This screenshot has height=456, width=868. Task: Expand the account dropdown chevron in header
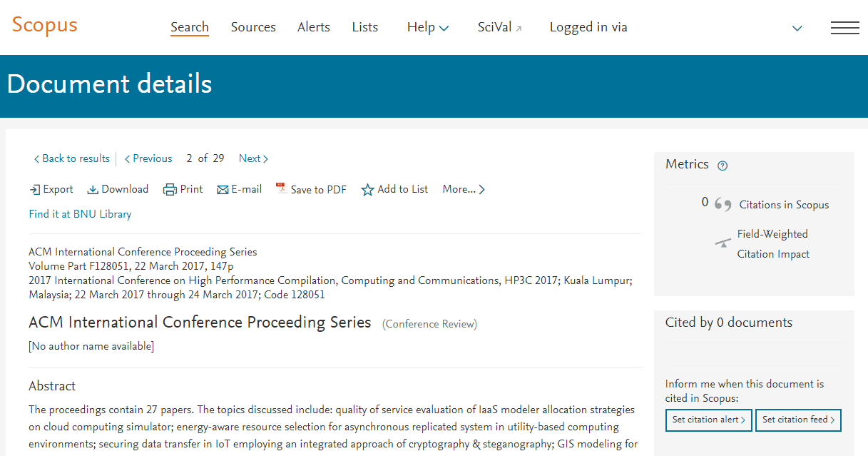797,29
